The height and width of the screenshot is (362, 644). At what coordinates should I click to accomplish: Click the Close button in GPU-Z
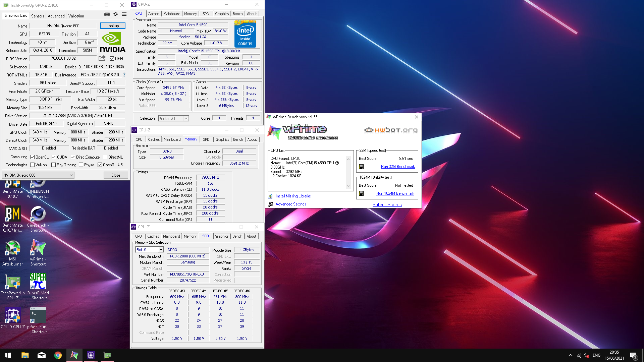point(116,175)
